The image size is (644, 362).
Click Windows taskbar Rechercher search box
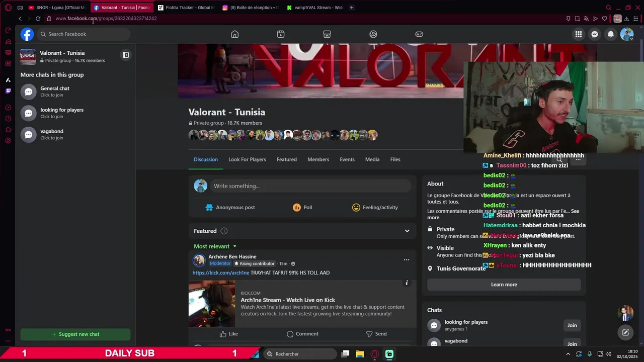pyautogui.click(x=300, y=354)
